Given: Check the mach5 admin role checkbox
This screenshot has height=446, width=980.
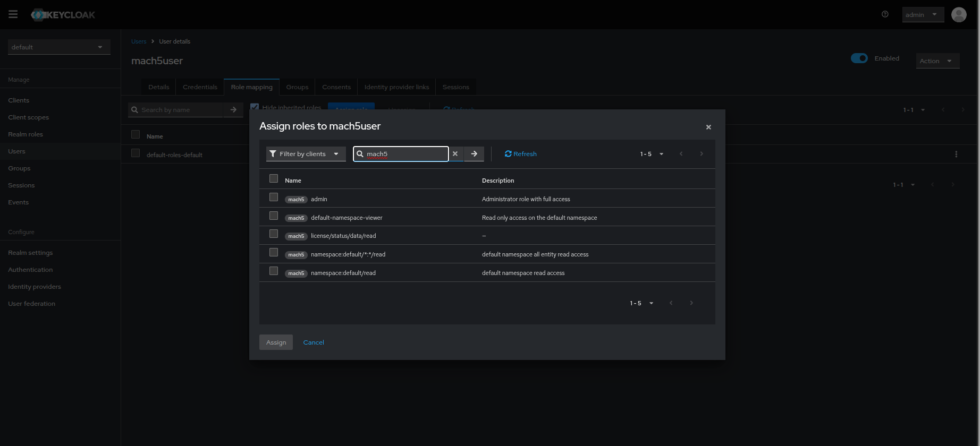Looking at the screenshot, I should pyautogui.click(x=274, y=198).
